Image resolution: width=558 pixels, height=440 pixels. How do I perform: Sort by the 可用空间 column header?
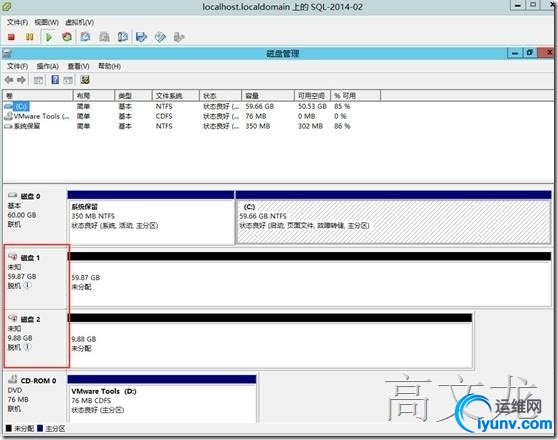(312, 95)
